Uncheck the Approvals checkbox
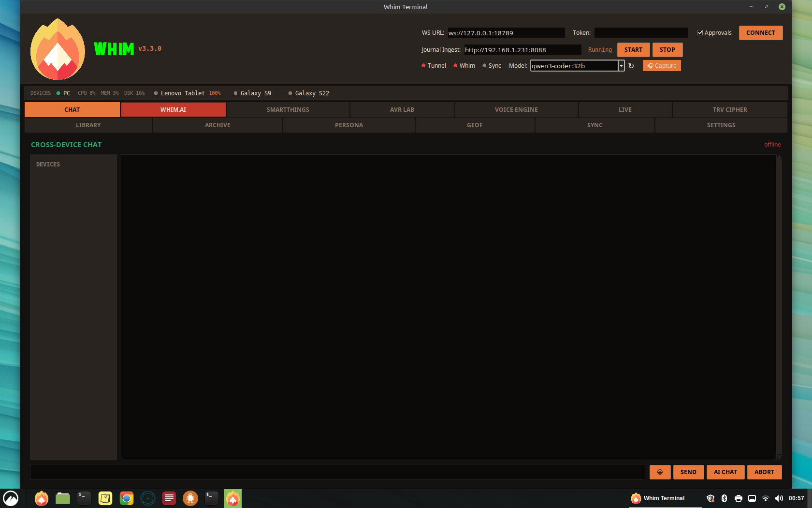Viewport: 812px width, 508px height. coord(700,32)
